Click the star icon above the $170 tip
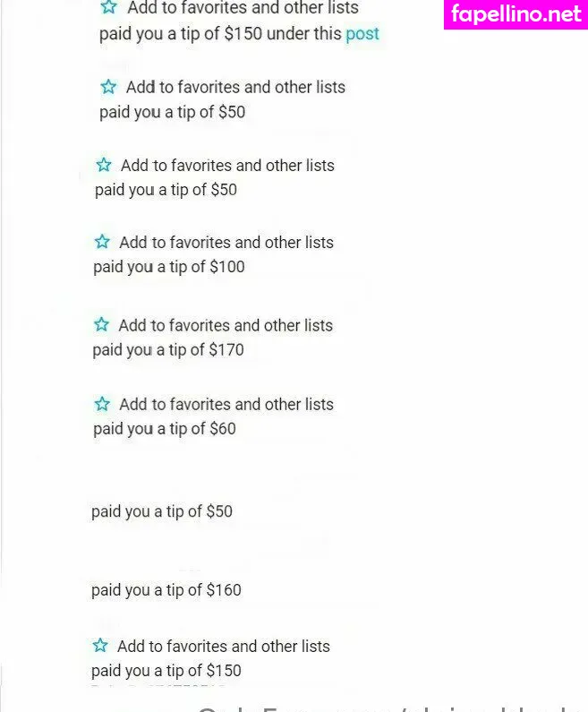The width and height of the screenshot is (588, 712). pos(102,324)
